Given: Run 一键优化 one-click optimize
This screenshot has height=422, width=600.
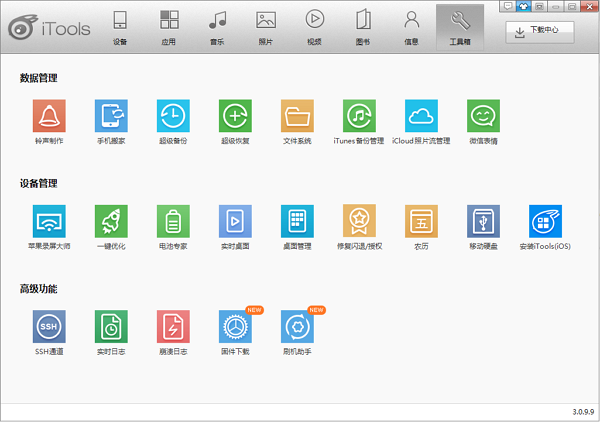Looking at the screenshot, I should tap(111, 221).
